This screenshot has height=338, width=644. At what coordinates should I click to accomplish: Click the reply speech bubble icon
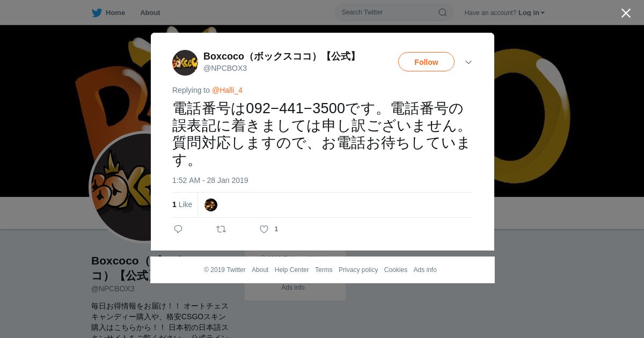[x=178, y=229]
